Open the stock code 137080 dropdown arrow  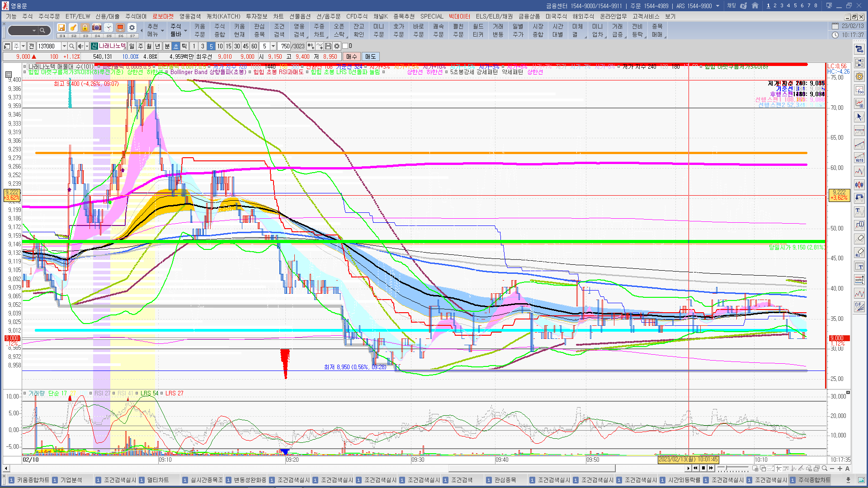(x=64, y=46)
